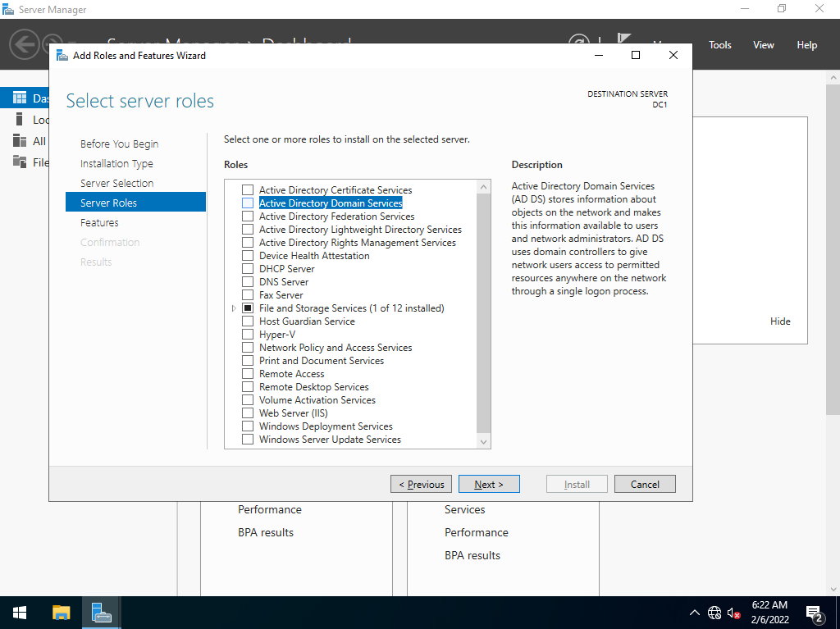Cancel the Add Roles wizard
This screenshot has width=840, height=629.
coord(645,484)
